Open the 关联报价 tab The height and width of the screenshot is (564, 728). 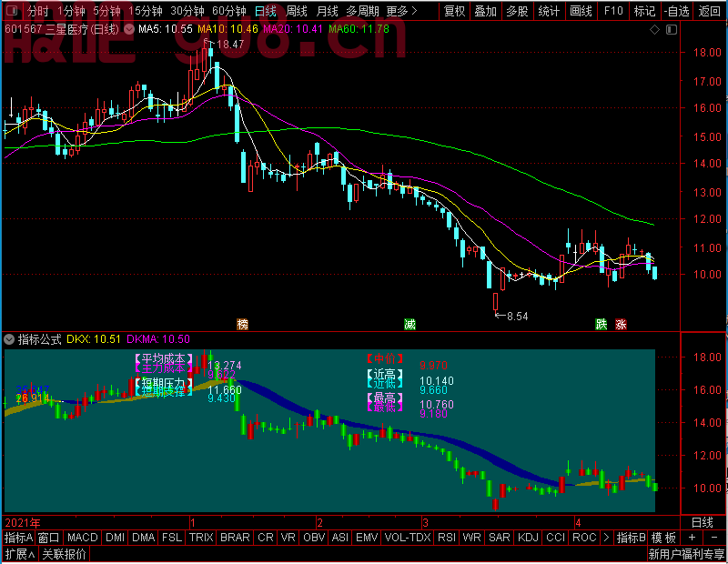pos(64,554)
